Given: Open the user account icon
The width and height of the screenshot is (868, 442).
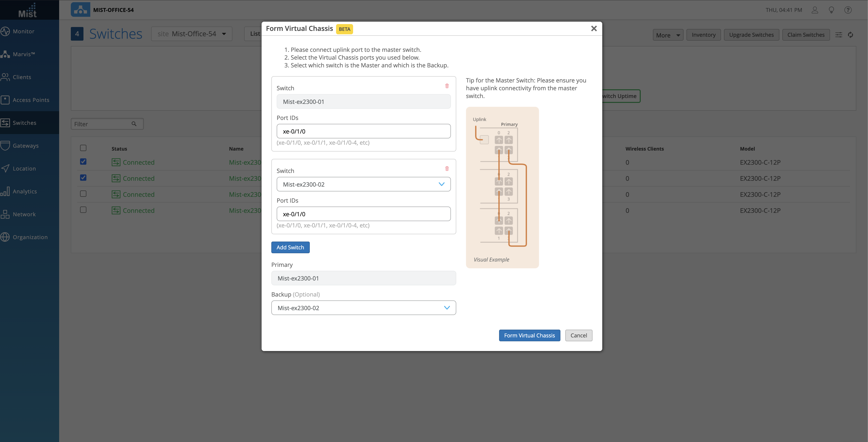Looking at the screenshot, I should pyautogui.click(x=815, y=10).
